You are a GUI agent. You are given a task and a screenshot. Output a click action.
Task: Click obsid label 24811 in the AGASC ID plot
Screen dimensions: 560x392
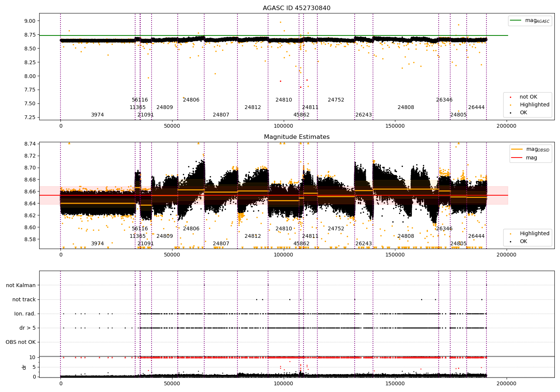pyautogui.click(x=310, y=108)
